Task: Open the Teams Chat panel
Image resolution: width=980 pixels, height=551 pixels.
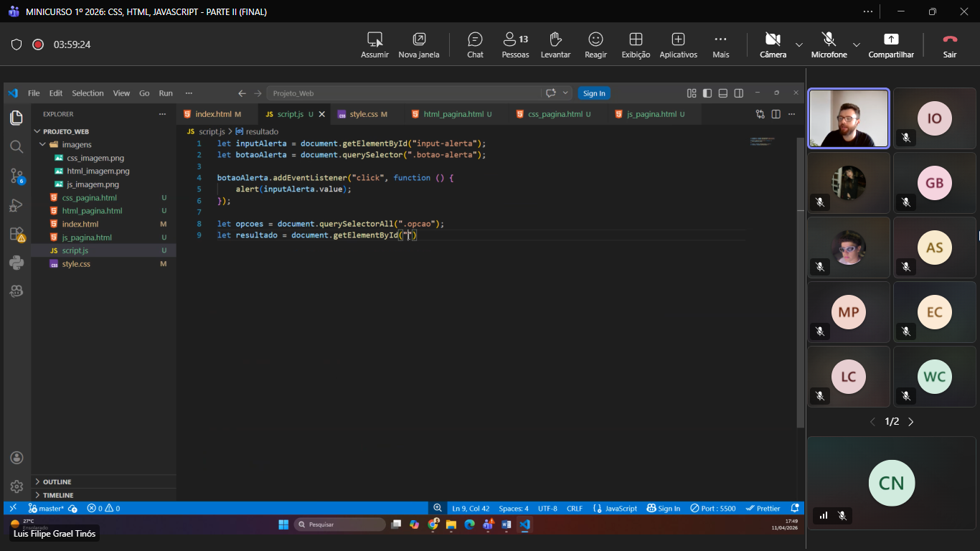Action: [x=475, y=44]
